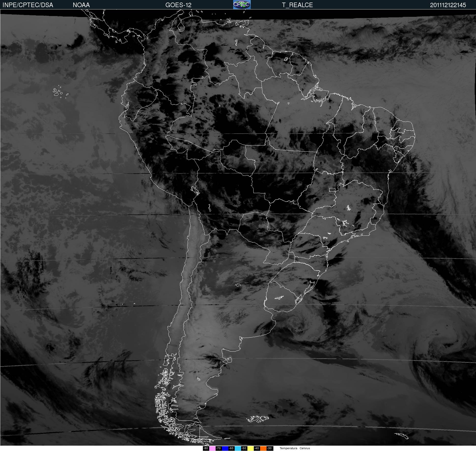The image size is (476, 451).
Task: Click the -30 legend value
Action: [269, 448]
